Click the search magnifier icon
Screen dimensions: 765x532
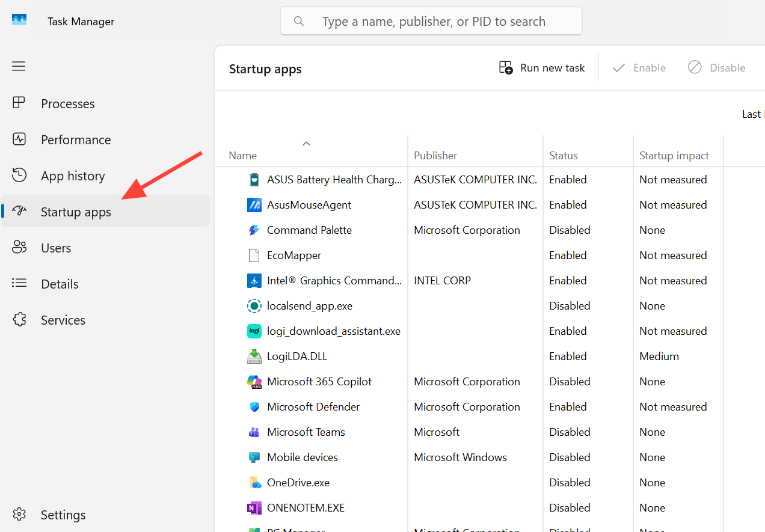tap(299, 22)
